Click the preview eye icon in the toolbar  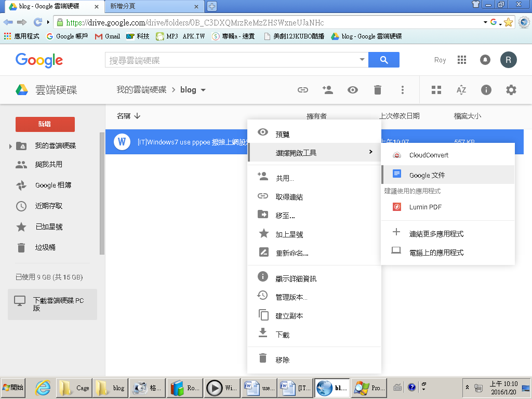pos(353,90)
